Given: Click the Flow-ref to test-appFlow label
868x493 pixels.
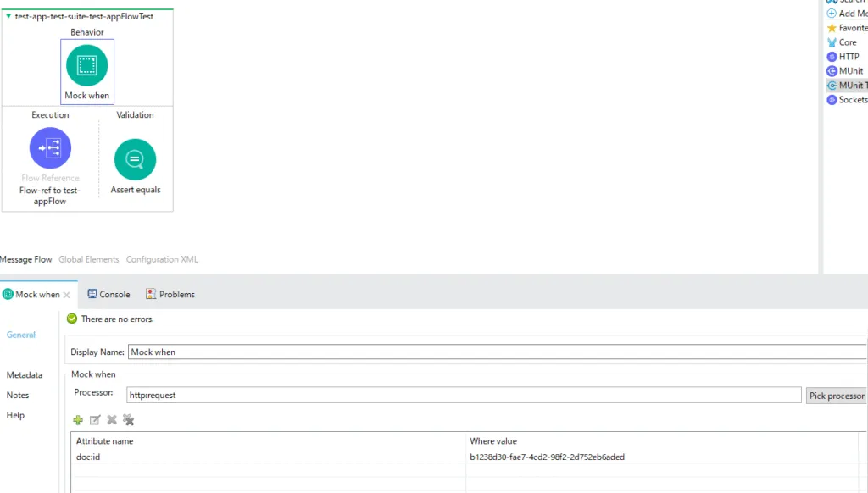Looking at the screenshot, I should pos(50,196).
